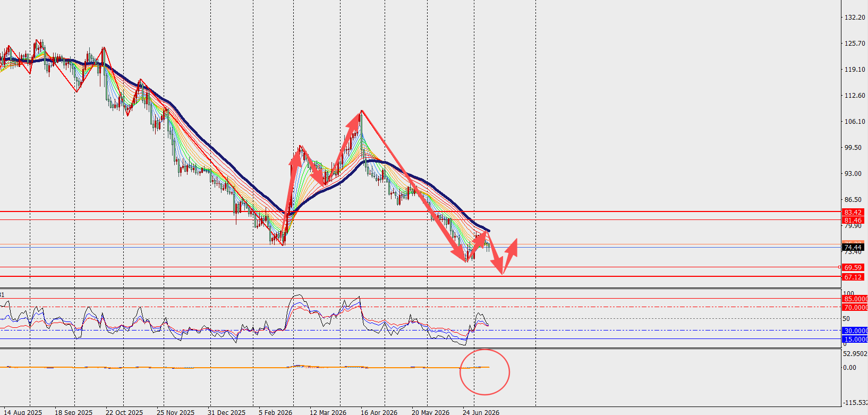This screenshot has height=415, width=868.
Task: Select the red circle annotation in bottom indicator
Action: pyautogui.click(x=484, y=372)
